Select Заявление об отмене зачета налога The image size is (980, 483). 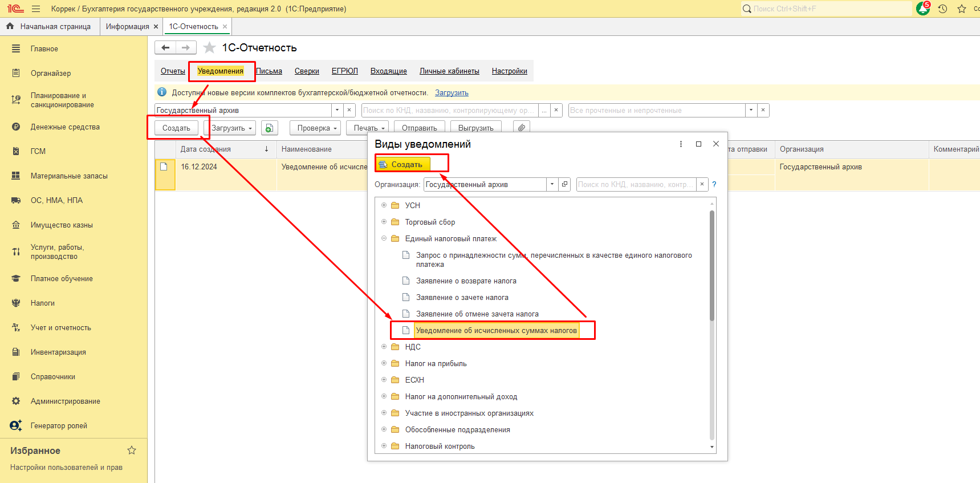pos(477,314)
